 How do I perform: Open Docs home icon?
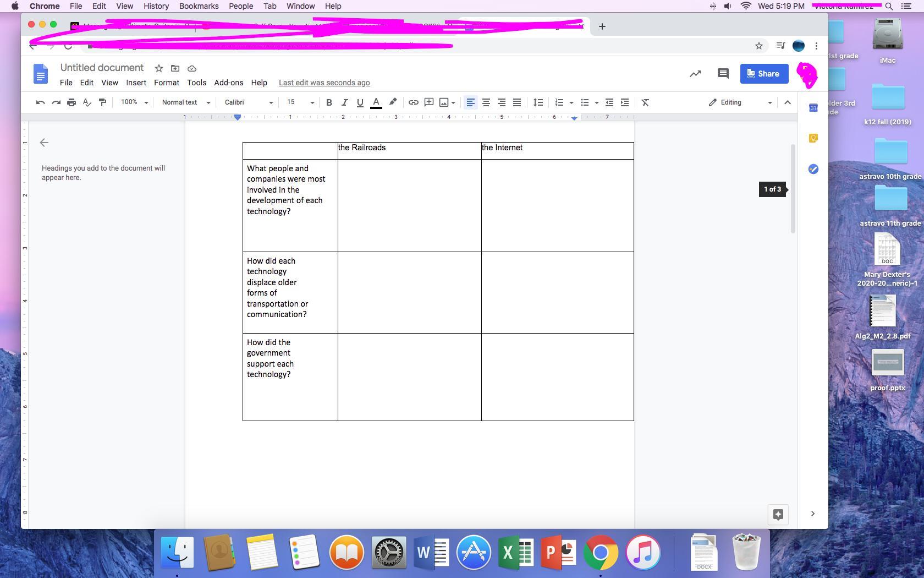[x=41, y=74]
